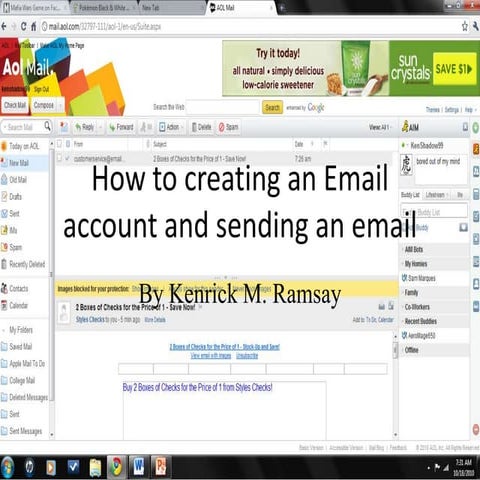The height and width of the screenshot is (480, 480).
Task: Click inside the Search Mail field
Action: (22, 127)
